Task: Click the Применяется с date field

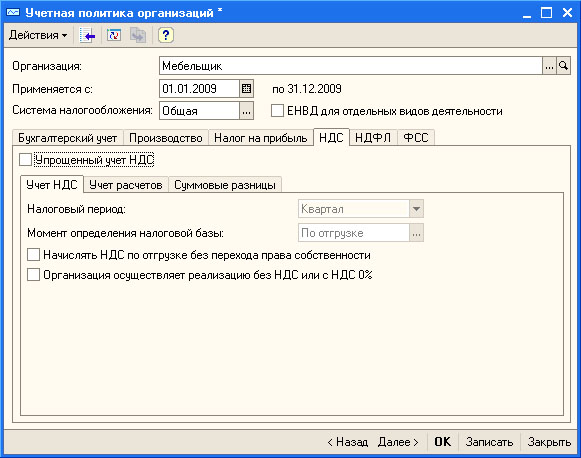Action: tap(199, 89)
